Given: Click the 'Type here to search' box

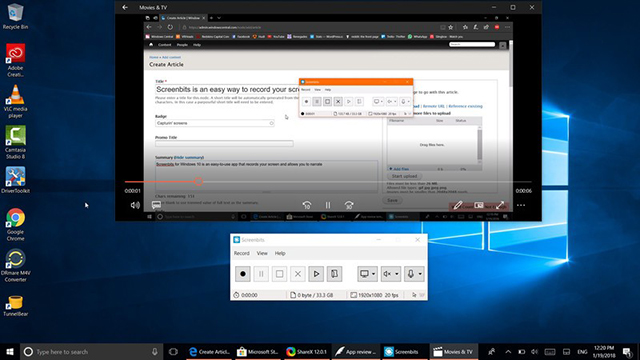Looking at the screenshot, I should pyautogui.click(x=90, y=351).
